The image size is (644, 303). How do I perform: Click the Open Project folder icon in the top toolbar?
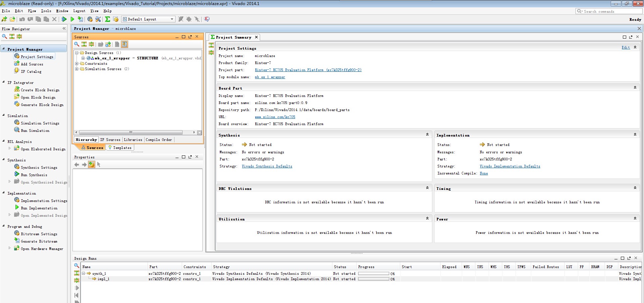point(12,19)
